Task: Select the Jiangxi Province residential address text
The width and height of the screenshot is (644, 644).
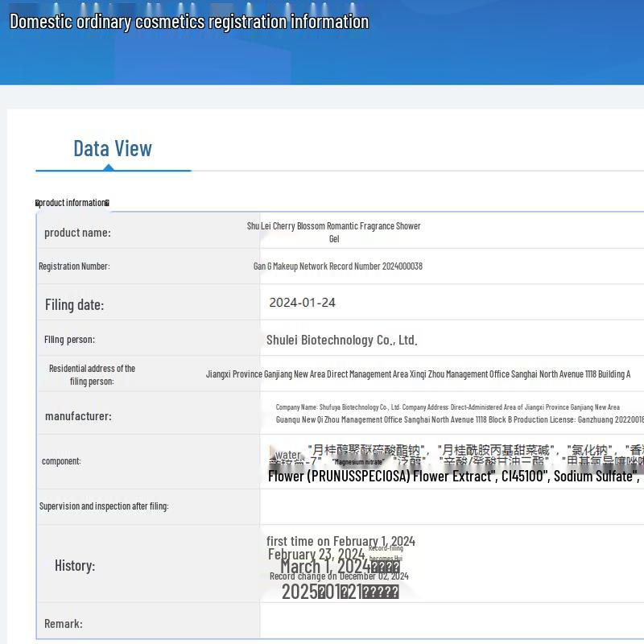Action: point(418,374)
